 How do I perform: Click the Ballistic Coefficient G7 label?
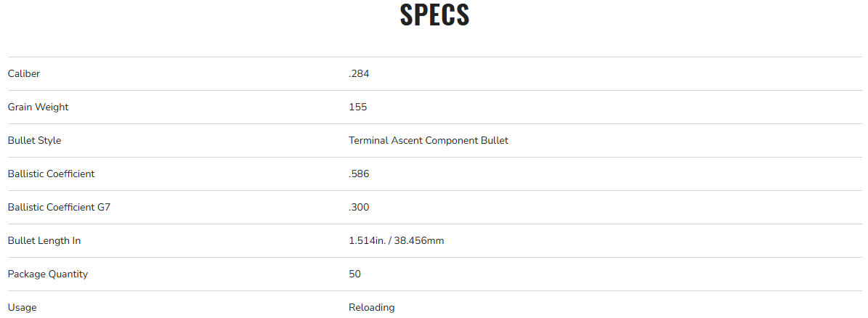59,207
